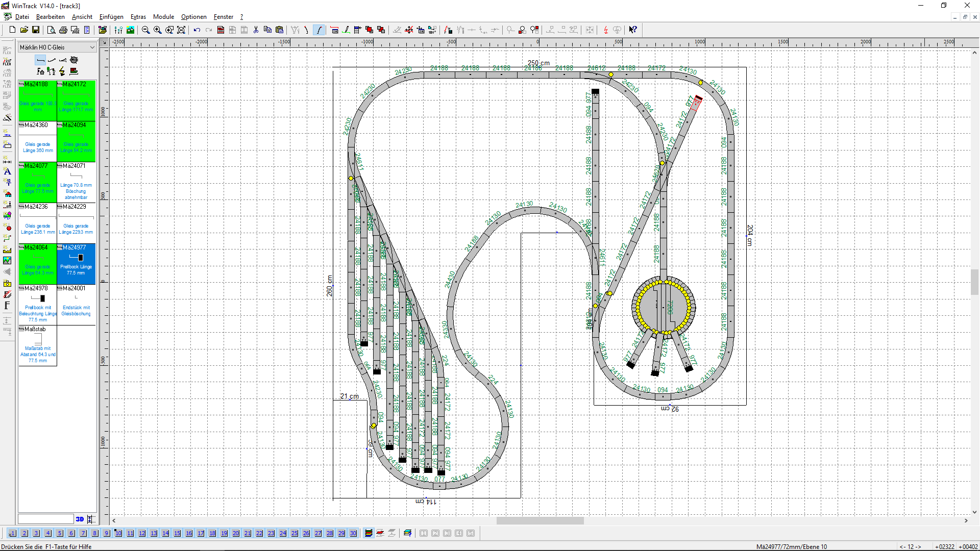
Task: Click the zoom-to-fit-all magnifier icon
Action: click(x=181, y=30)
